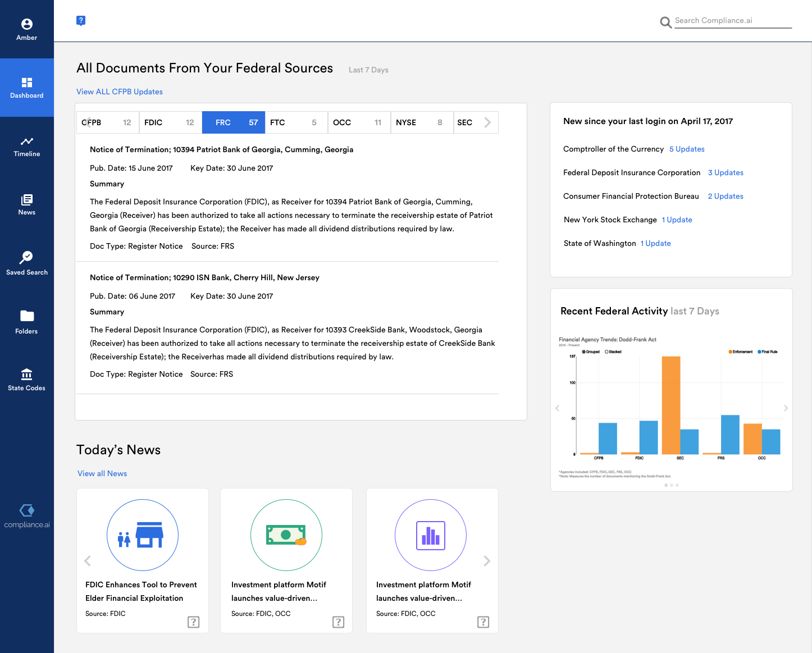
Task: Click the search magnifier icon
Action: coord(665,22)
